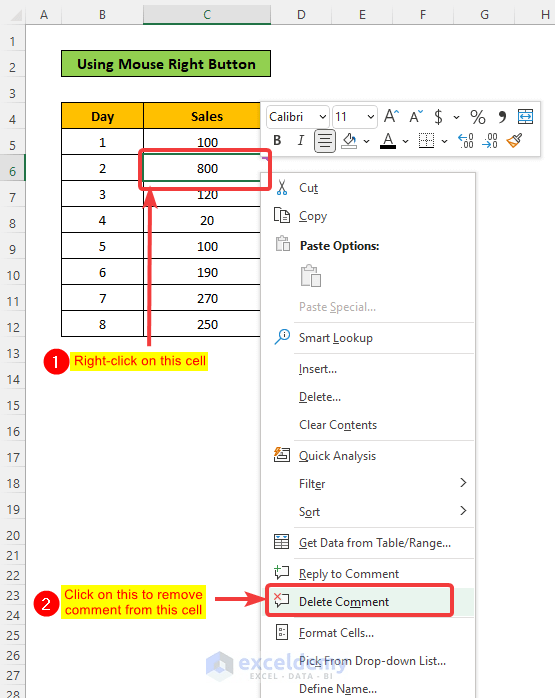Screen dimensions: 555x698
Task: Select Day cell with value 4
Action: tap(102, 220)
